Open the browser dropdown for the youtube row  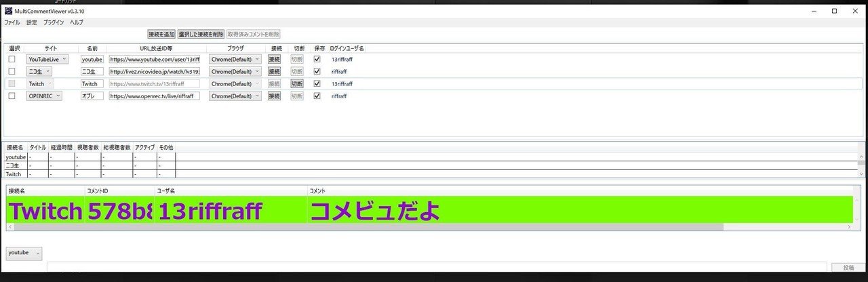click(235, 59)
